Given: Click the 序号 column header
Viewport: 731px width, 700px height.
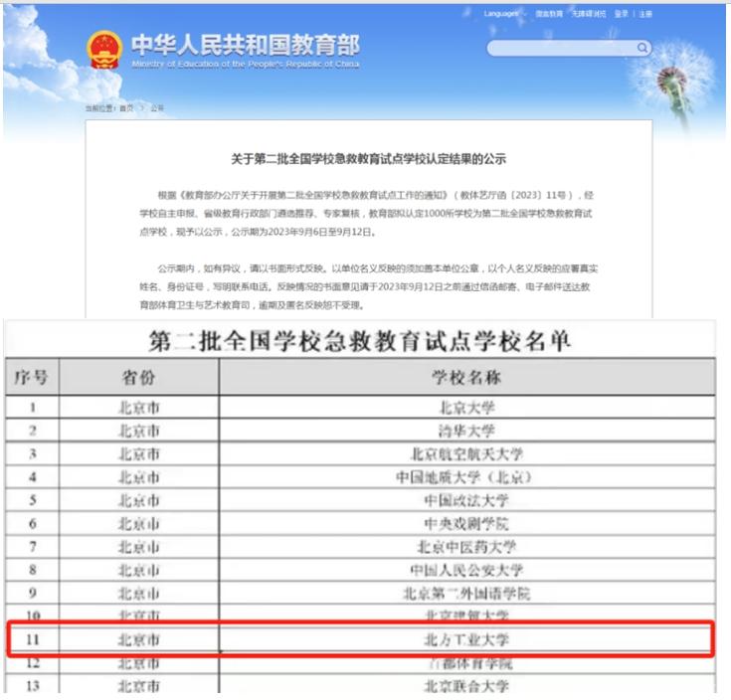Looking at the screenshot, I should tap(31, 377).
